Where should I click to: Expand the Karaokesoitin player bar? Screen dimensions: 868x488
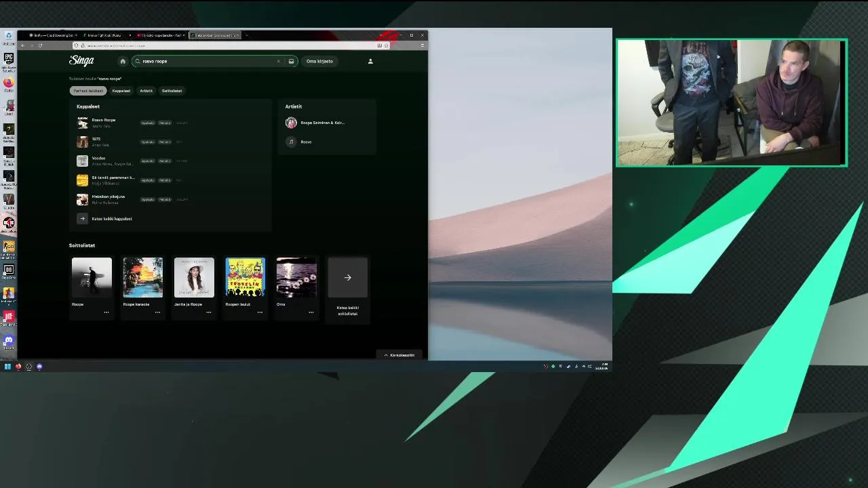pyautogui.click(x=399, y=355)
